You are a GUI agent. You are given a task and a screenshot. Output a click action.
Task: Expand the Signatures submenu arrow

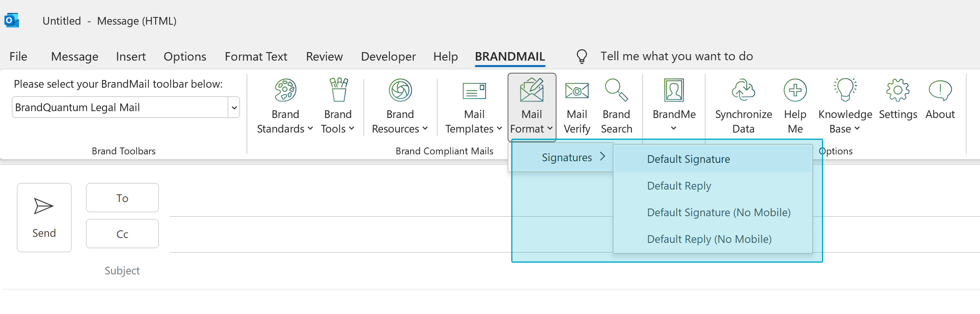click(x=603, y=156)
